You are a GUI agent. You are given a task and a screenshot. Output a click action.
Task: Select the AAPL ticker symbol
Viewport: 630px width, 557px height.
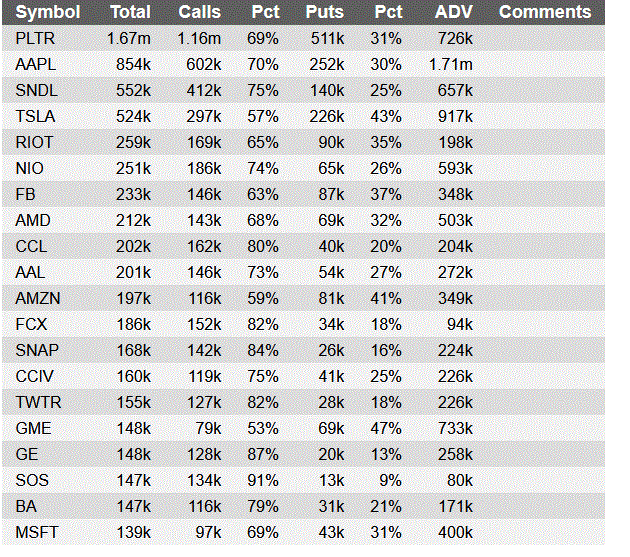coord(36,64)
